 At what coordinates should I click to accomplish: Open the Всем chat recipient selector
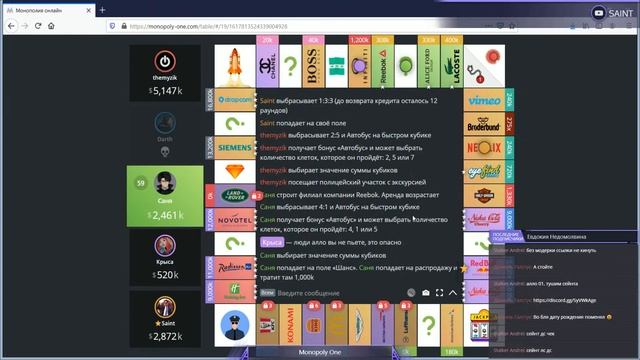pyautogui.click(x=267, y=293)
